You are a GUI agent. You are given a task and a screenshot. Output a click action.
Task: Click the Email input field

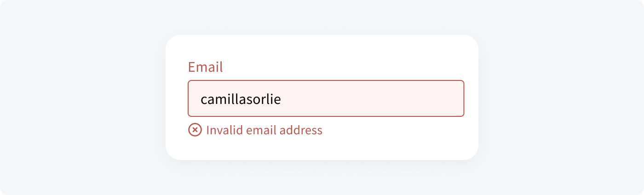point(326,99)
